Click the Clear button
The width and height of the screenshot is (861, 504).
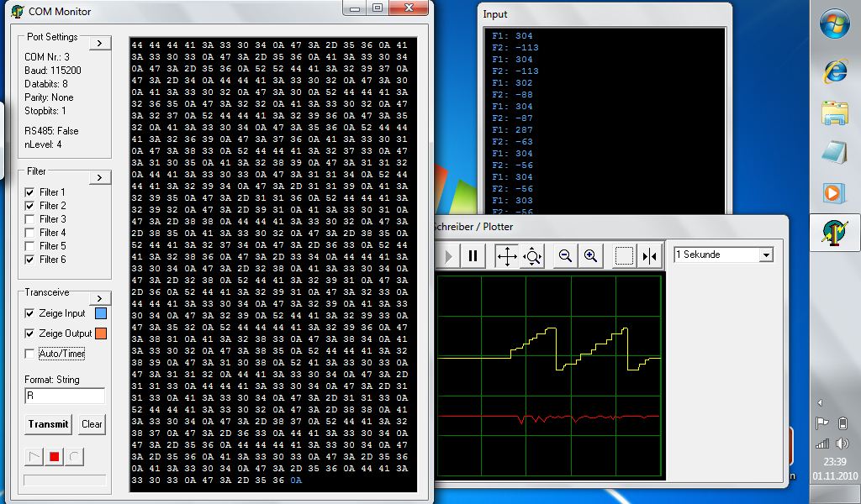coord(92,424)
